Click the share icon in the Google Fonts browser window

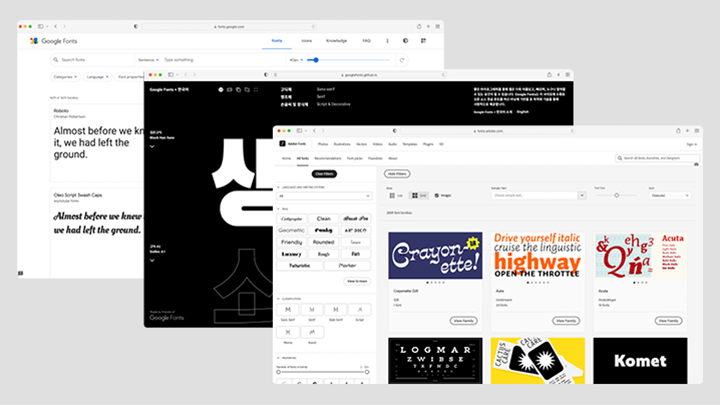419,27
